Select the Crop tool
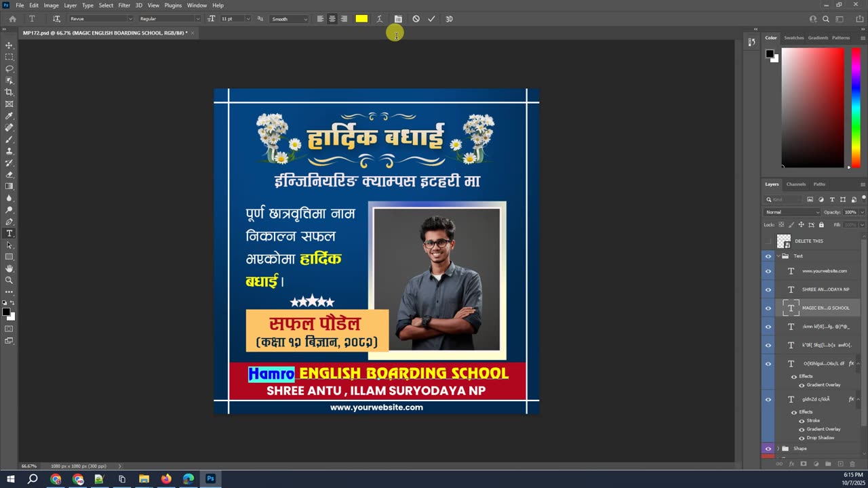This screenshot has height=488, width=868. 9,92
